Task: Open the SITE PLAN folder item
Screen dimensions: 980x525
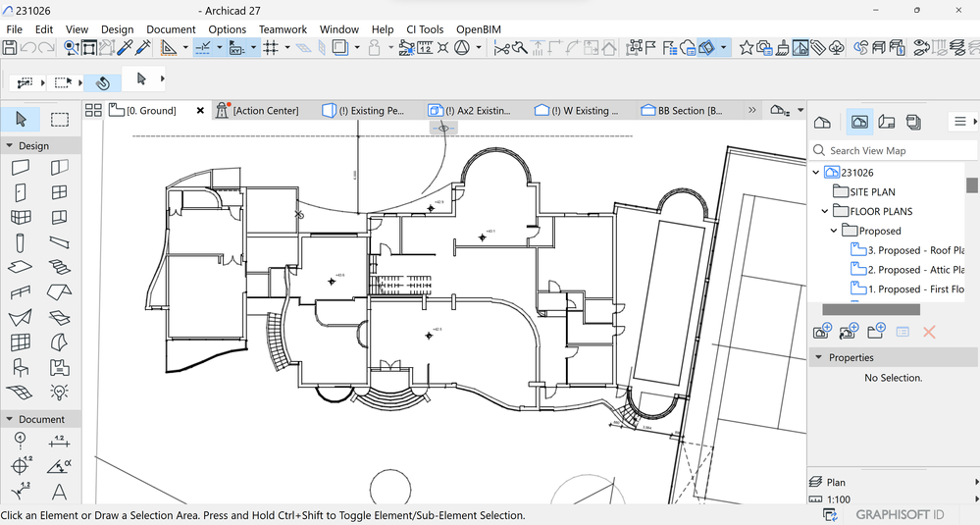Action: tap(871, 192)
